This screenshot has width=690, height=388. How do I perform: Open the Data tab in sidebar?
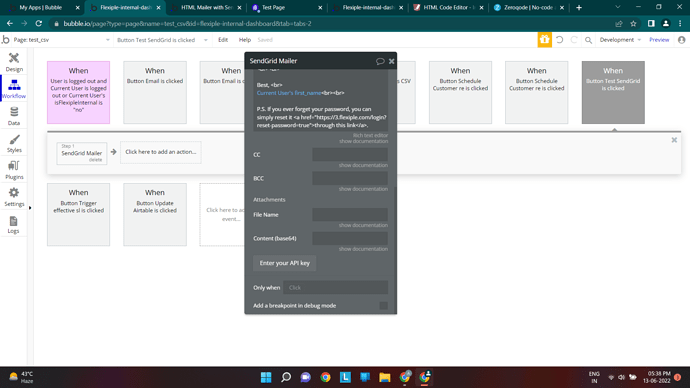[14, 116]
